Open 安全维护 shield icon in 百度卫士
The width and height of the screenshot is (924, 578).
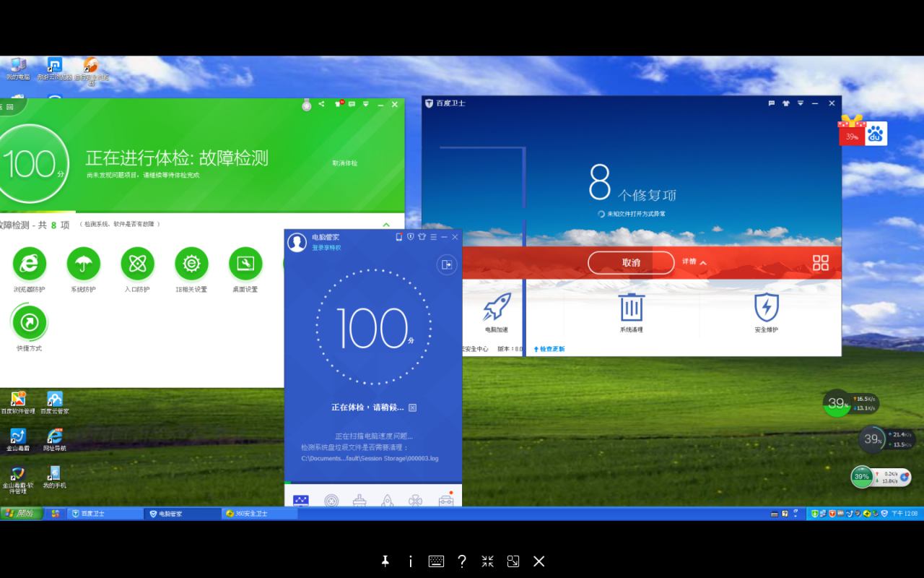pos(766,307)
